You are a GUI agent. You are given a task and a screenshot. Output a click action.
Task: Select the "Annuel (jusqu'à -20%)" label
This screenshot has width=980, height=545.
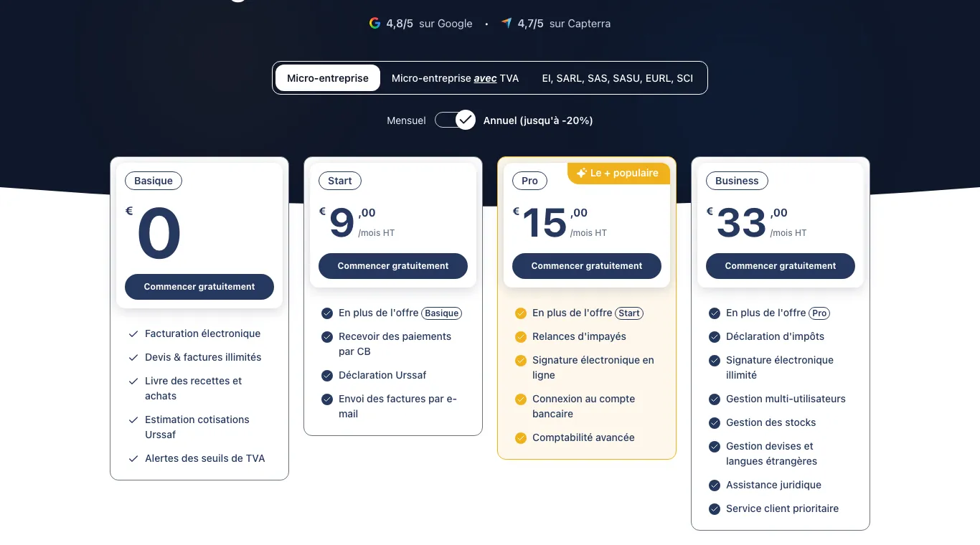pyautogui.click(x=538, y=120)
